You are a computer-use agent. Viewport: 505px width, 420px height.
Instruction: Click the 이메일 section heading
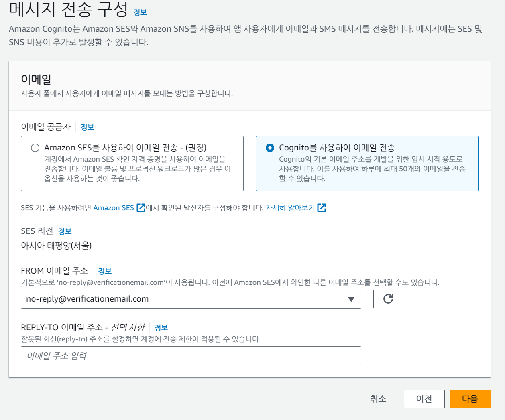point(36,79)
